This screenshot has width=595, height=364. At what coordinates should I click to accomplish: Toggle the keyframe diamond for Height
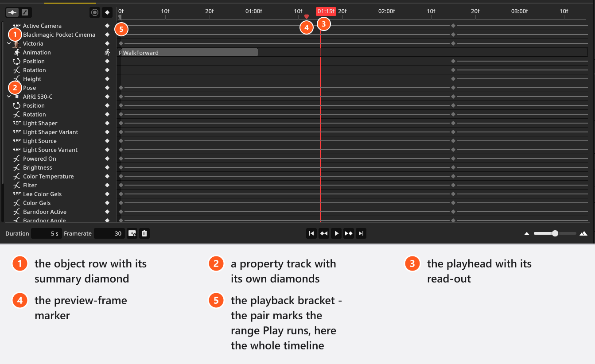[107, 79]
